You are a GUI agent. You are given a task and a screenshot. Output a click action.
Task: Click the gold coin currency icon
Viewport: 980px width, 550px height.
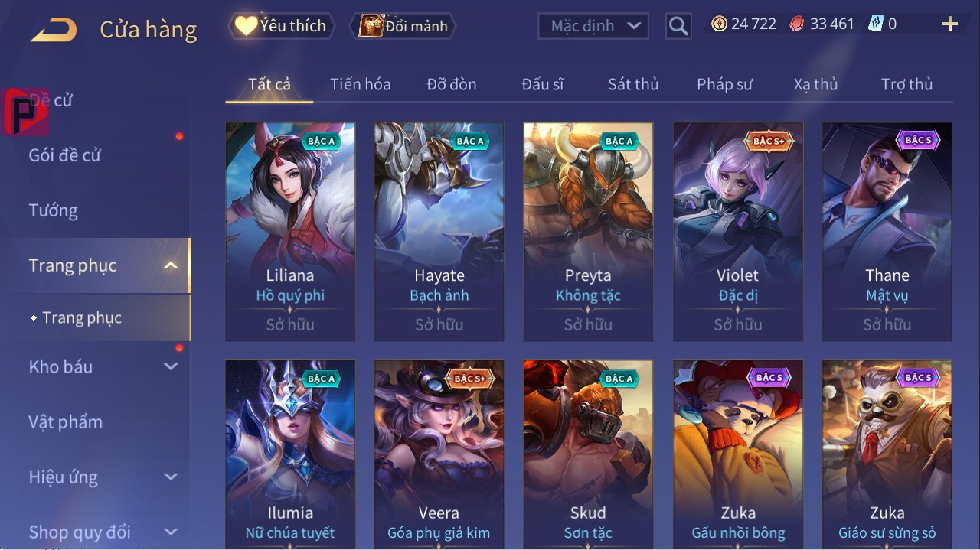(x=719, y=24)
